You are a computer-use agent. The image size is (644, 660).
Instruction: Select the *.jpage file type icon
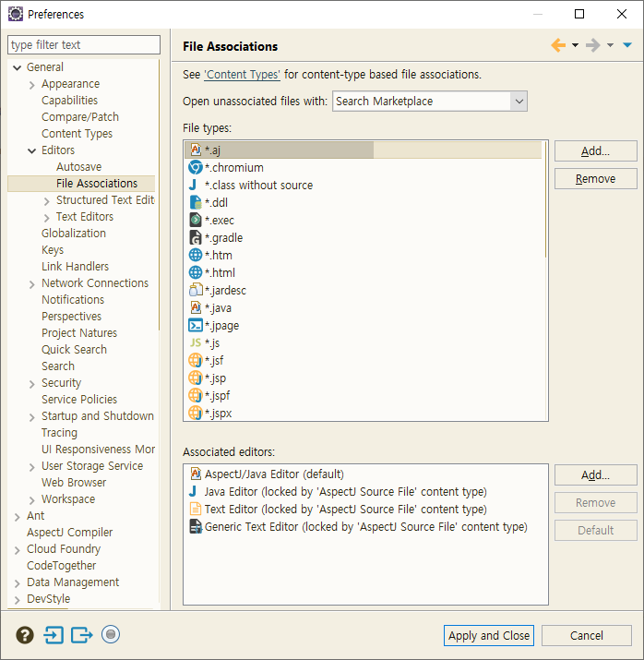[196, 325]
